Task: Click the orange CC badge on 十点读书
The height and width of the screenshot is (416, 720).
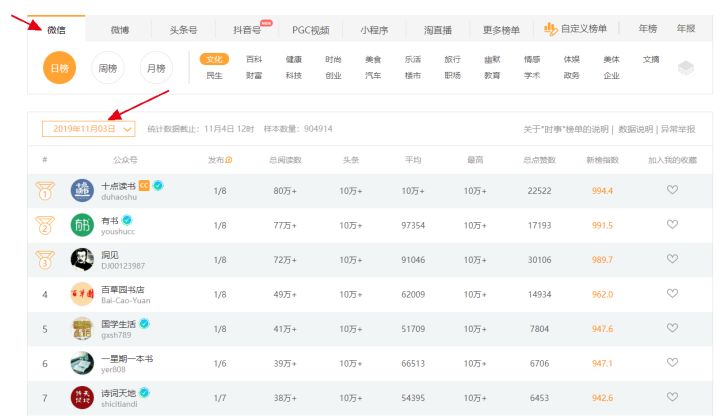Action: coord(144,186)
